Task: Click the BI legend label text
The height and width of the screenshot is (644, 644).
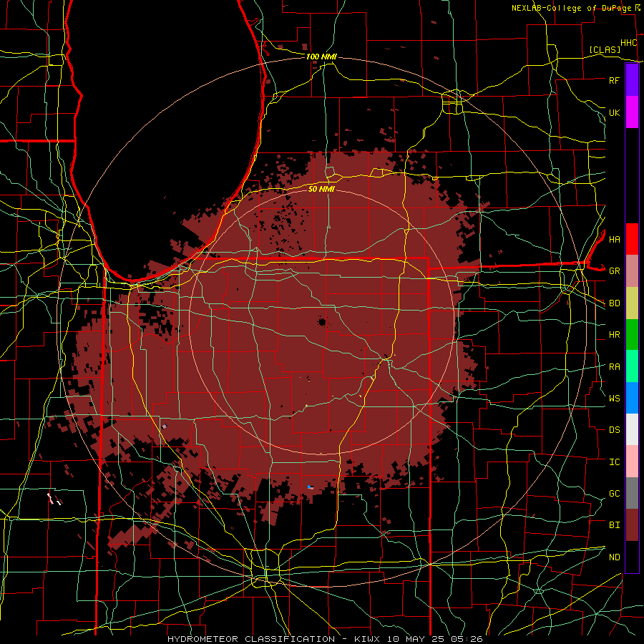Action: click(614, 525)
